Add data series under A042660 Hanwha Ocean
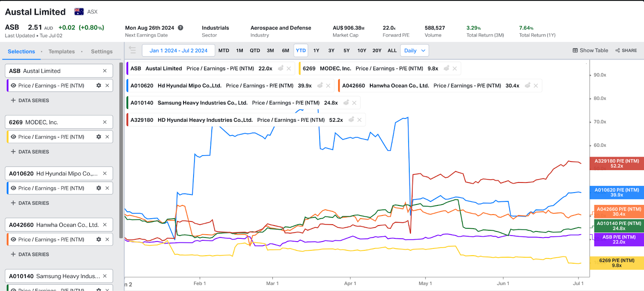Image resolution: width=644 pixels, height=291 pixels. (x=30, y=254)
